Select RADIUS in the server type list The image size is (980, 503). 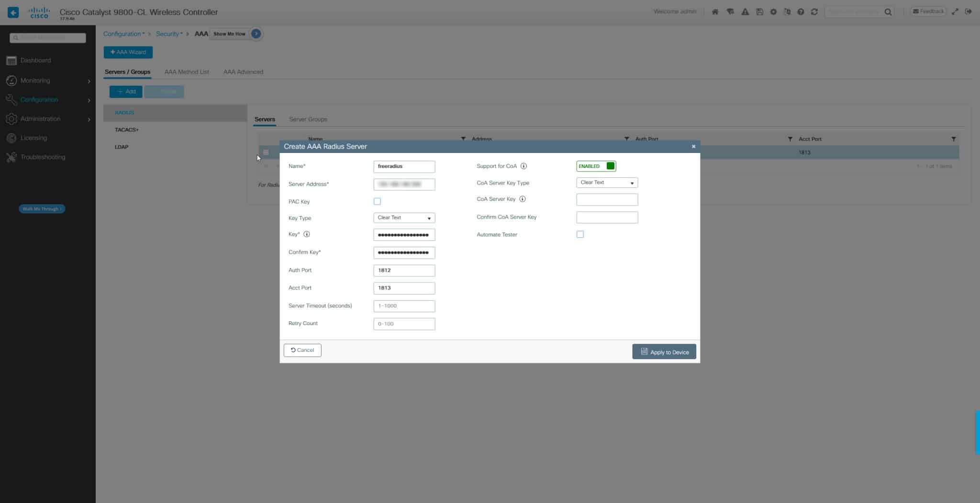[175, 113]
